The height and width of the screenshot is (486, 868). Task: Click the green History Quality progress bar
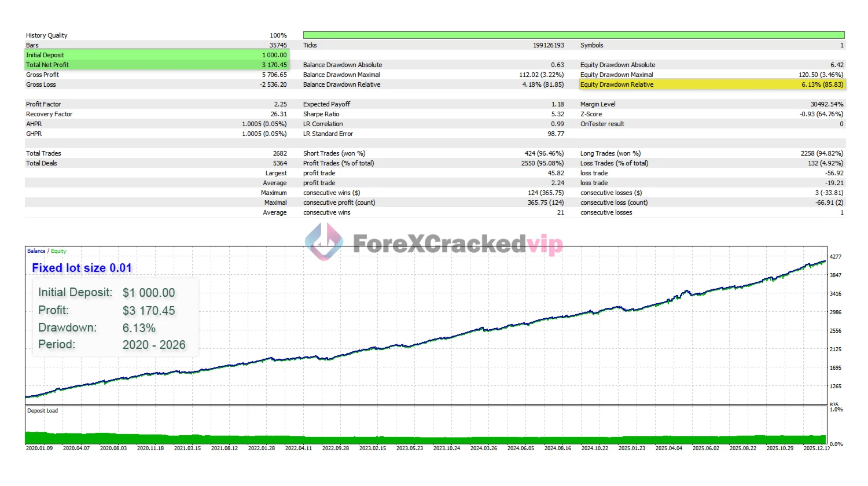tap(573, 35)
